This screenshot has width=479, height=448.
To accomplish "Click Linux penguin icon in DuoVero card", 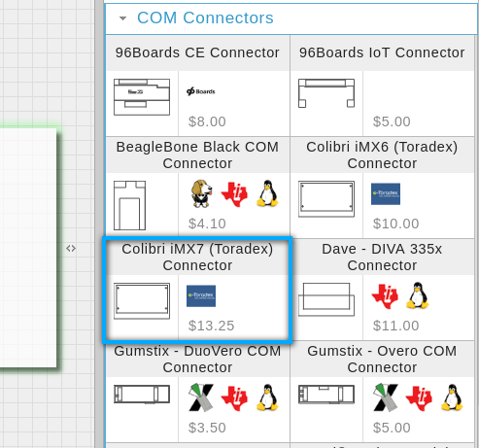I will 267,397.
